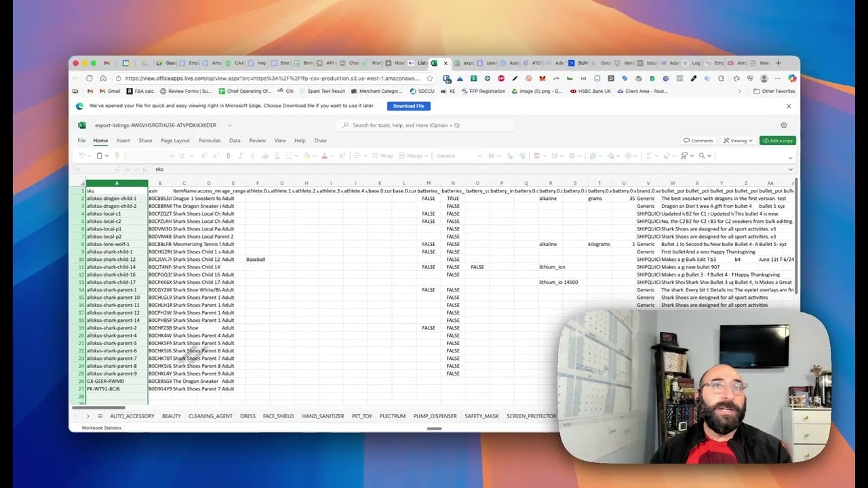868x488 pixels.
Task: Click the Paste clipboard icon
Action: pos(99,156)
